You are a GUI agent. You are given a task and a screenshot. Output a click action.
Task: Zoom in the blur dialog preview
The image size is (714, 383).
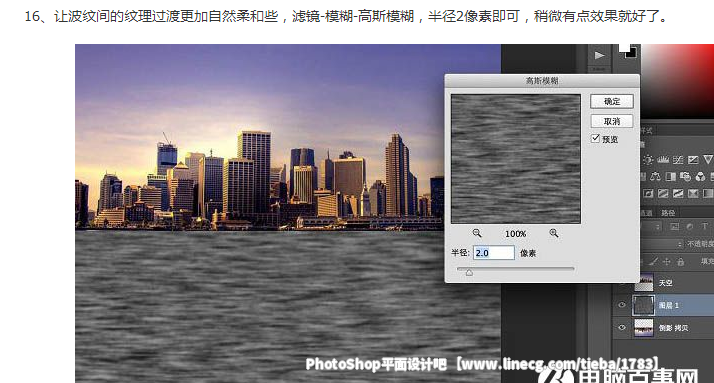(554, 233)
